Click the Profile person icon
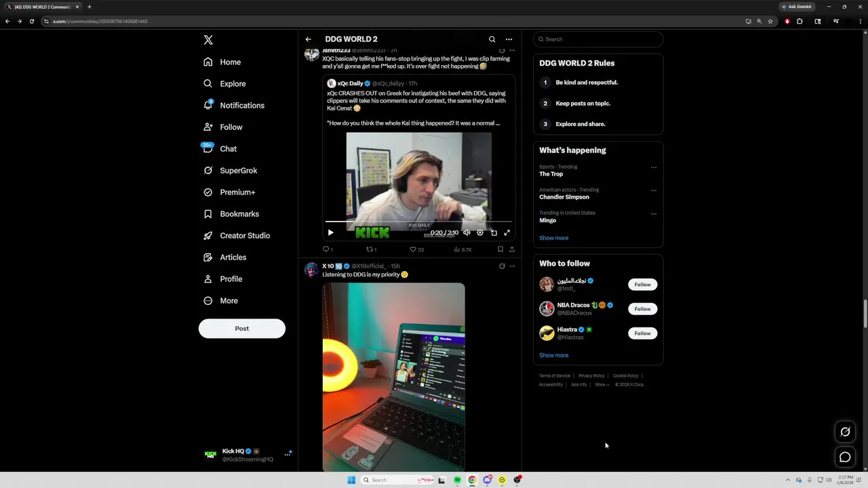Viewport: 868px width, 488px height. tap(208, 279)
